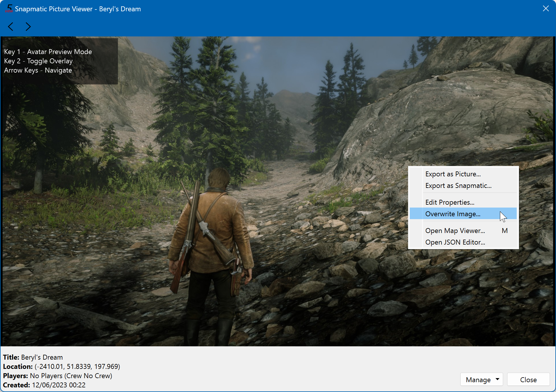The image size is (556, 392).
Task: Choose Export as Picture... menu item
Action: [x=453, y=174]
